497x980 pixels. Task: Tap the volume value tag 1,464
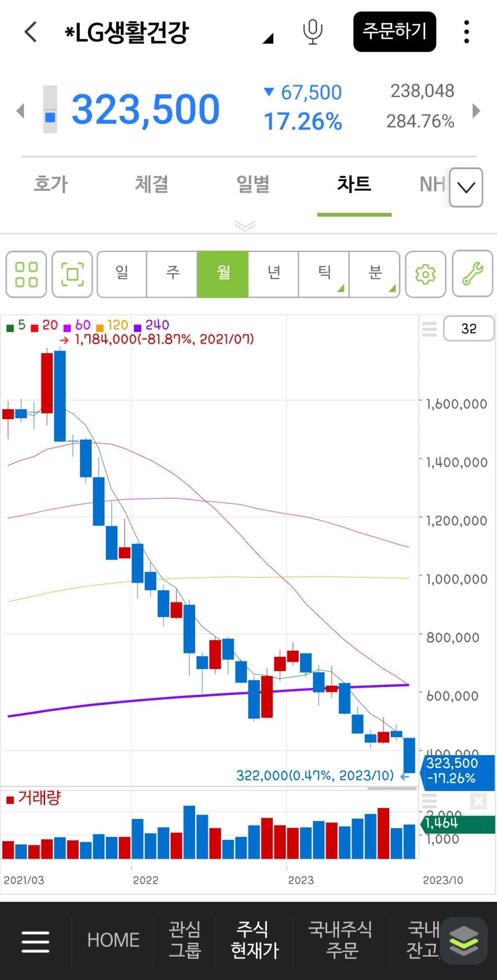point(459,823)
